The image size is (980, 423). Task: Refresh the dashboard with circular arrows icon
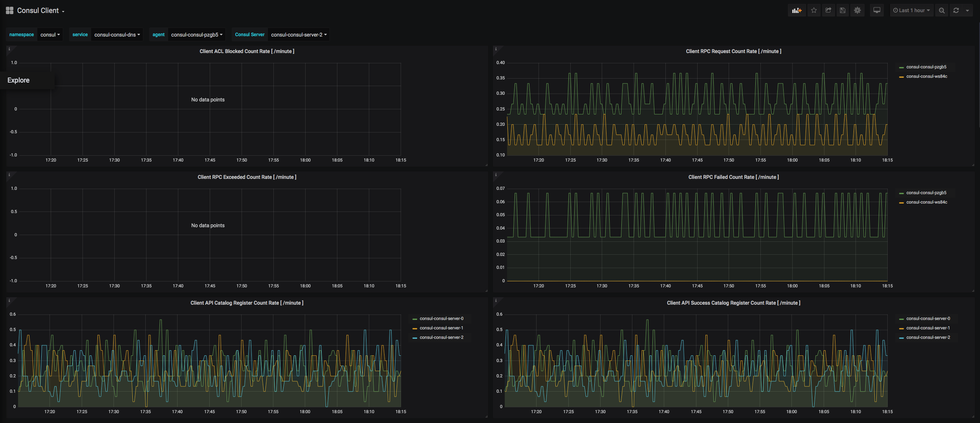coord(956,11)
